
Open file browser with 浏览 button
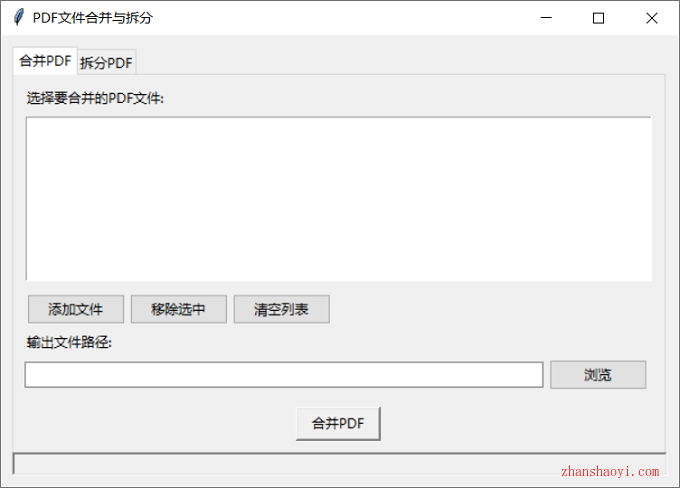[597, 375]
